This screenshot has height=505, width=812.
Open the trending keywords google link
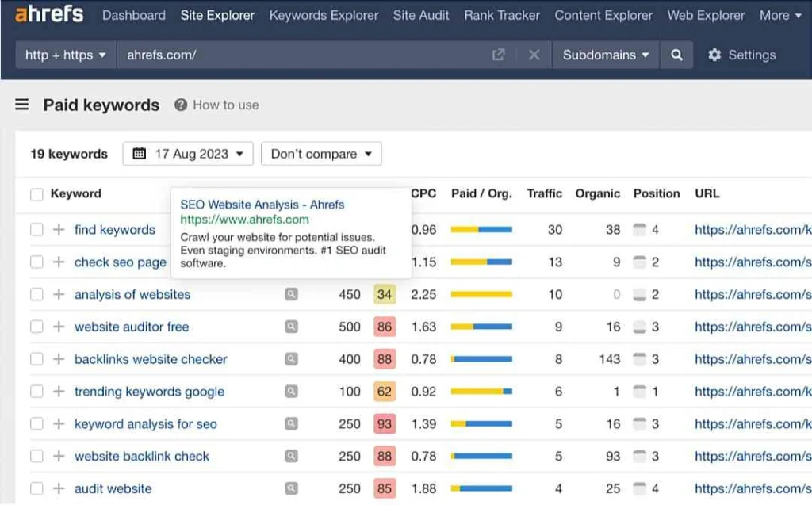coord(149,392)
